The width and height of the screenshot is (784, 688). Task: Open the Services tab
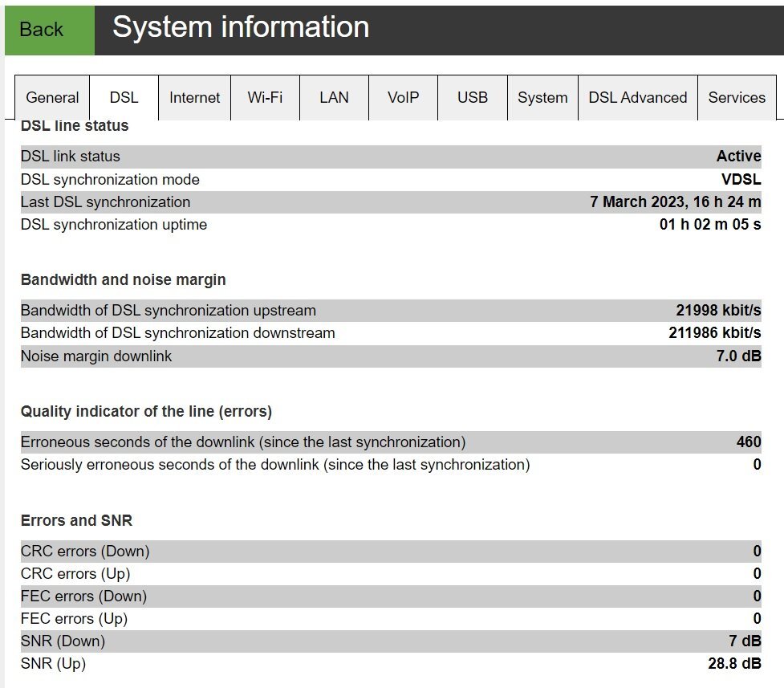pyautogui.click(x=737, y=98)
